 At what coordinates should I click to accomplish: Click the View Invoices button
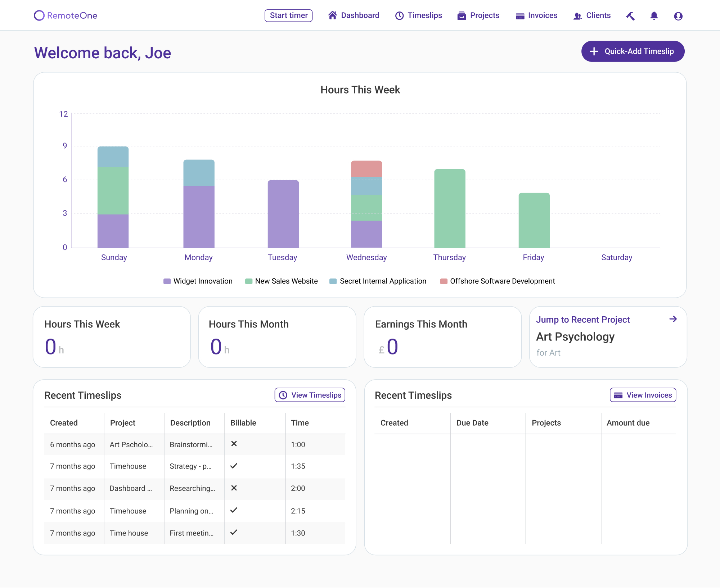click(x=643, y=395)
